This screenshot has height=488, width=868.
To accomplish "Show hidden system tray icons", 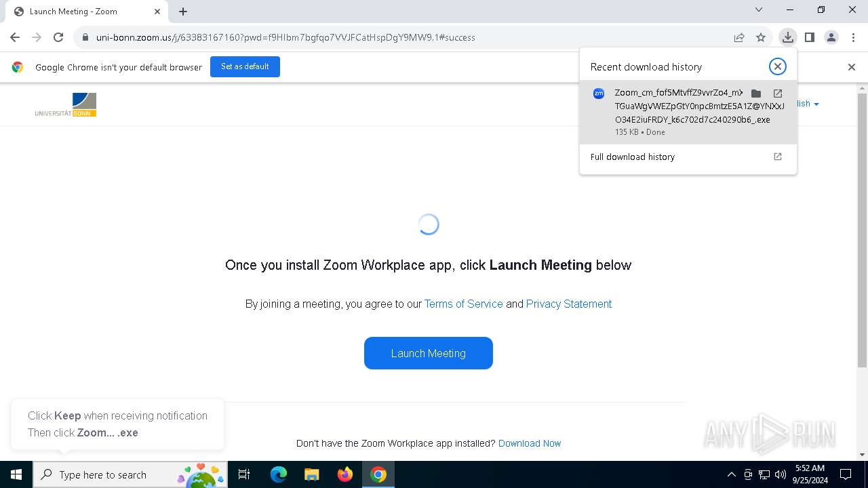I will 731,474.
